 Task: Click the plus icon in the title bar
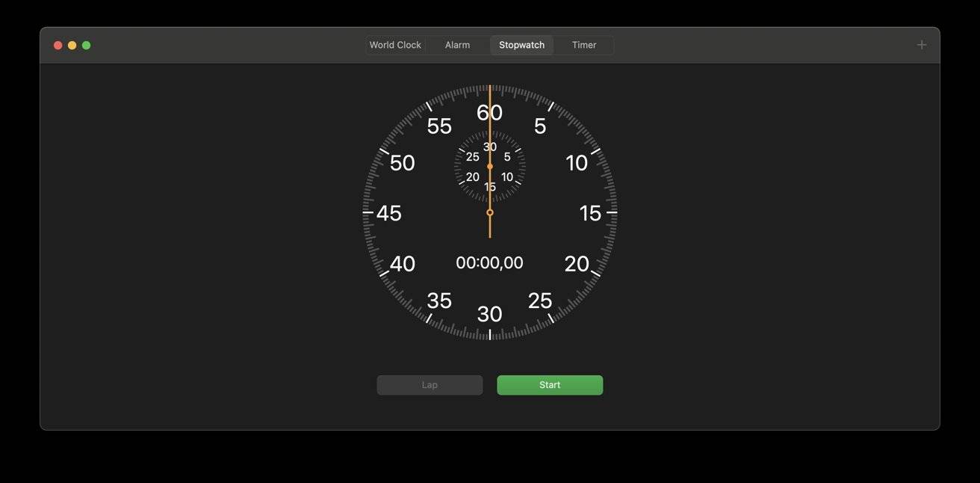[x=921, y=45]
